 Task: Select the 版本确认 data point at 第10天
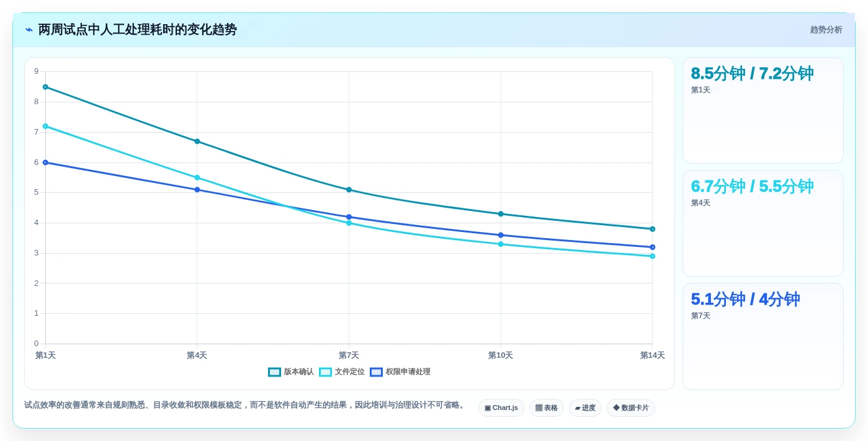pos(501,214)
